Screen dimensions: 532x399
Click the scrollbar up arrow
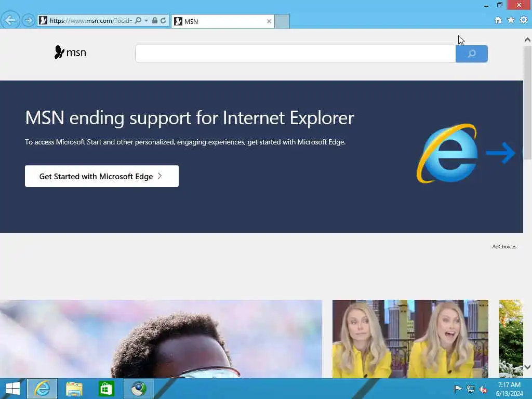tap(527, 39)
